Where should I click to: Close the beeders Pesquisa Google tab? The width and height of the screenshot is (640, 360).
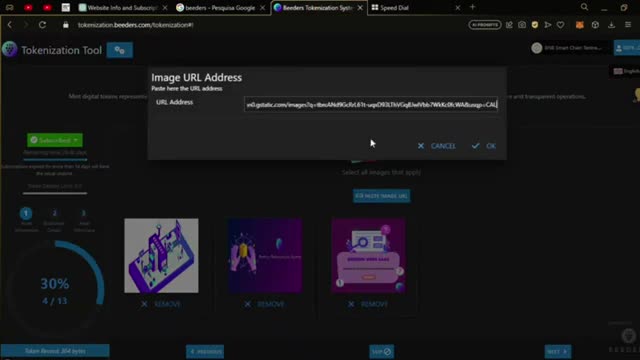pyautogui.click(x=262, y=8)
